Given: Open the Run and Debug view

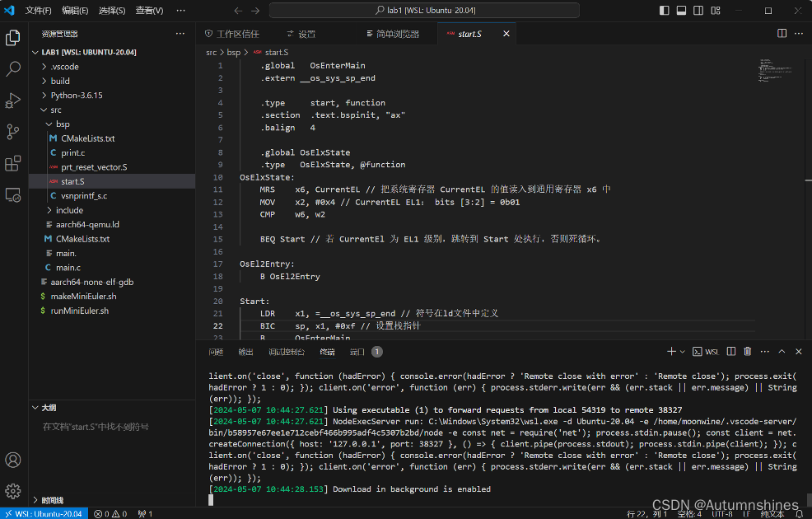Looking at the screenshot, I should [12, 101].
